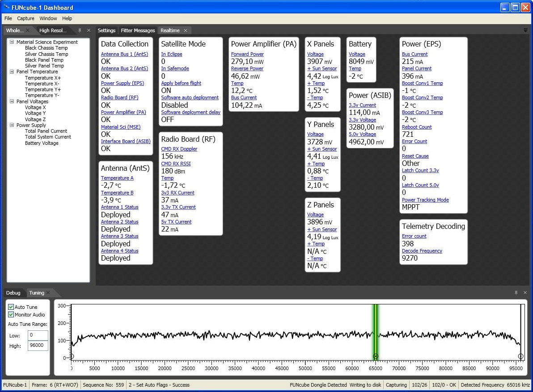Select the Realtime tab

(x=170, y=30)
